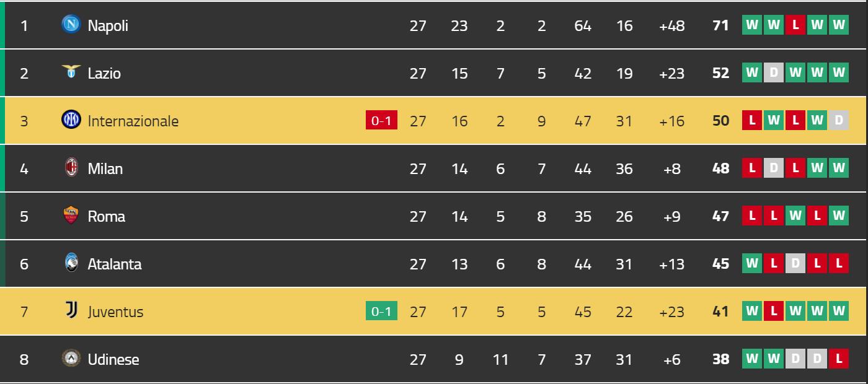Open the Atalanta team name link
The width and height of the screenshot is (868, 384).
[x=115, y=264]
